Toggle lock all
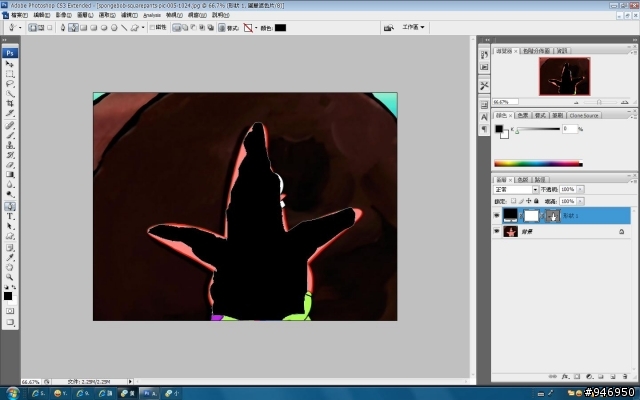Screen dimensions: 640x400 (x=536, y=201)
